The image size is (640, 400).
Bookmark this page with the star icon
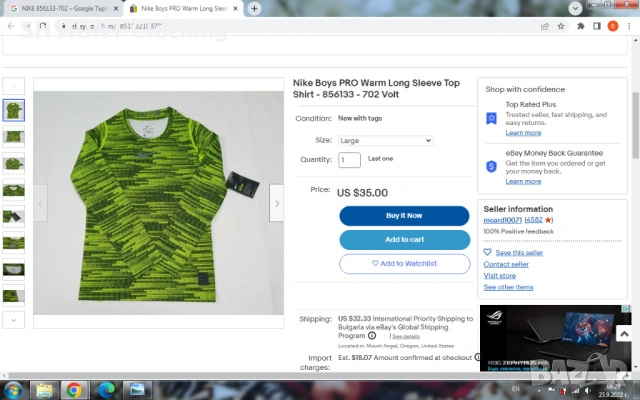[x=561, y=26]
